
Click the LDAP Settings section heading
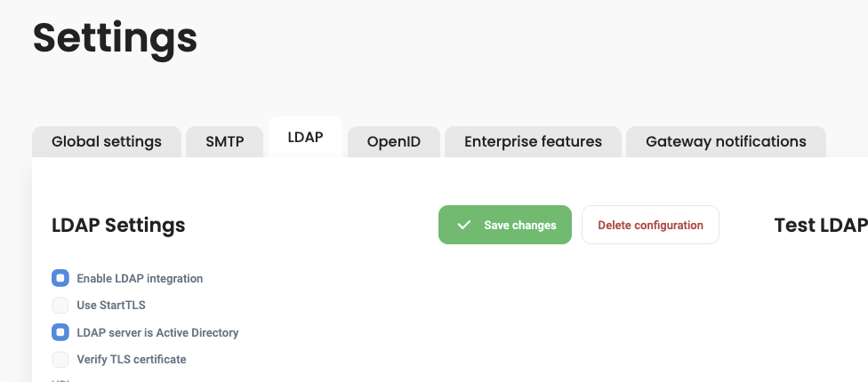tap(118, 226)
